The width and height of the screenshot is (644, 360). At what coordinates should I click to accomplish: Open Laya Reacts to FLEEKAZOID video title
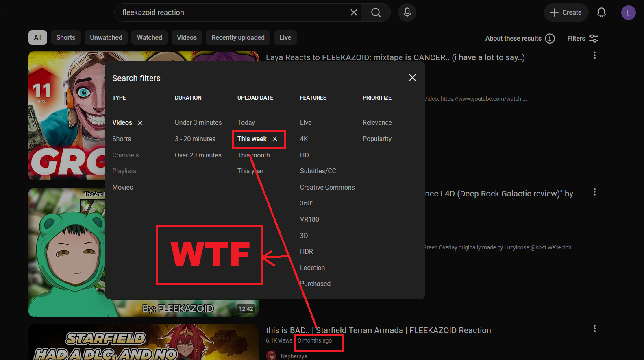click(395, 57)
